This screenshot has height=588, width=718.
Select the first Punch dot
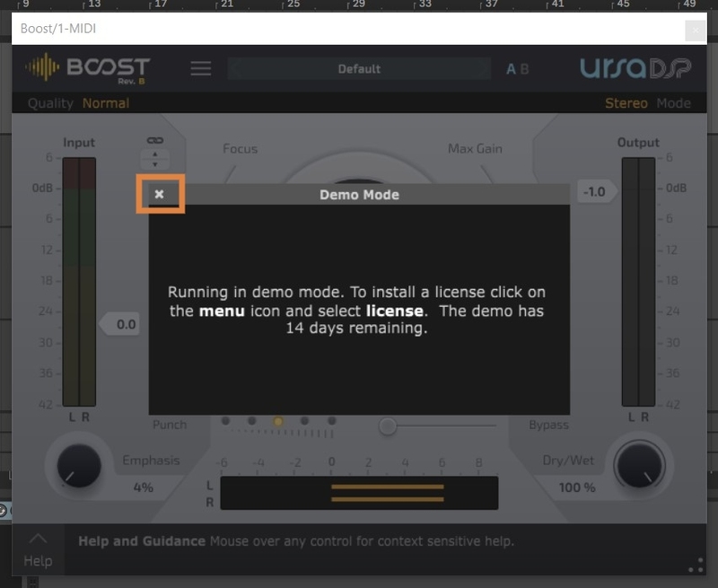(x=225, y=420)
